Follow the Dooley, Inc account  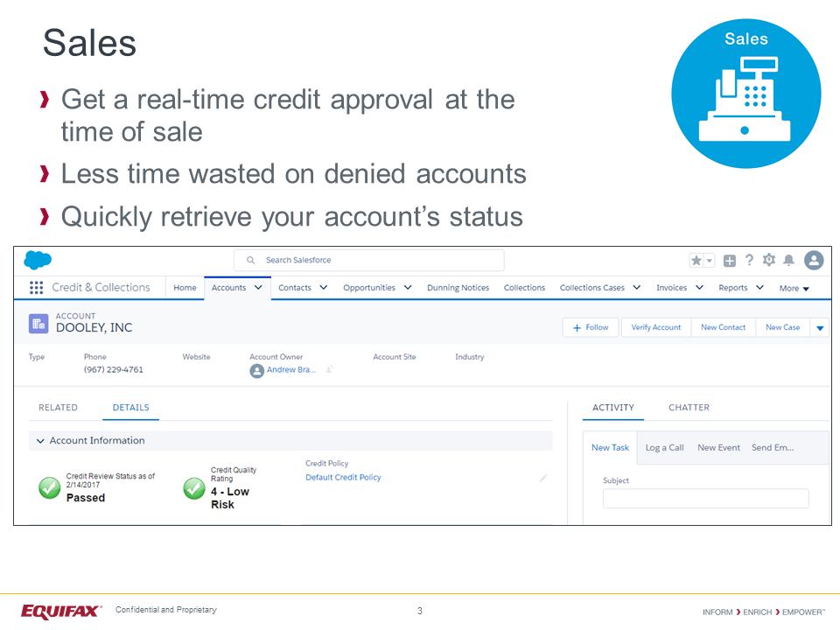click(x=591, y=327)
